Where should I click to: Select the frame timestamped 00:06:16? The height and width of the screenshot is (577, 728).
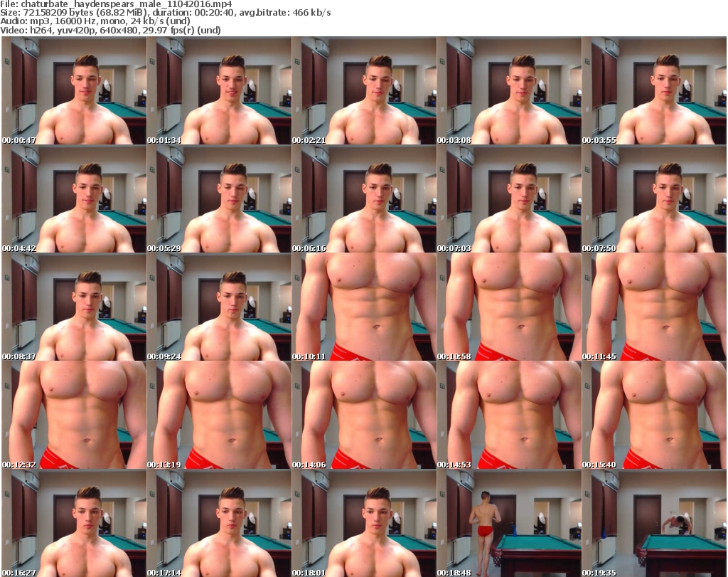(364, 198)
